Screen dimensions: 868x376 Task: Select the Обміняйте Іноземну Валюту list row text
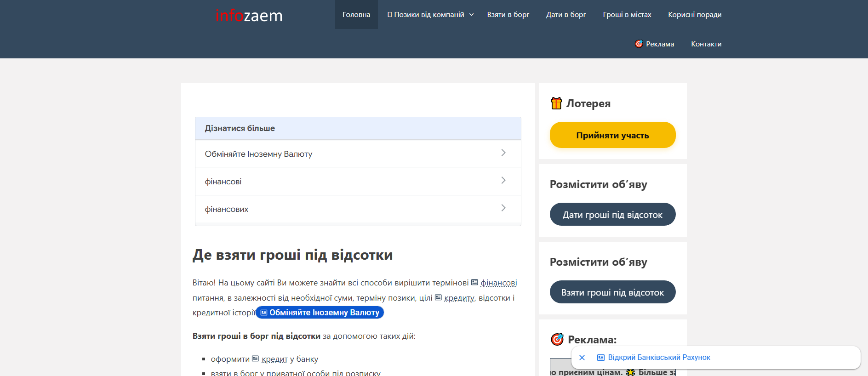click(258, 154)
